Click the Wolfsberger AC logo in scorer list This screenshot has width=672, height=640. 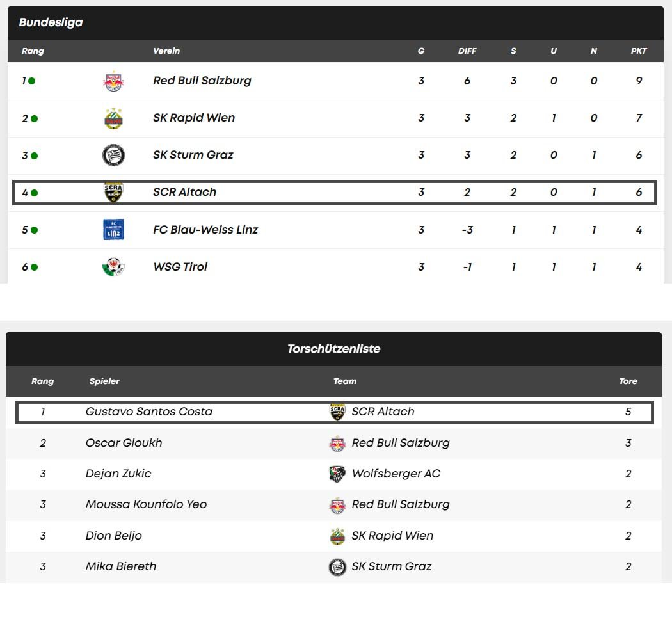[337, 474]
